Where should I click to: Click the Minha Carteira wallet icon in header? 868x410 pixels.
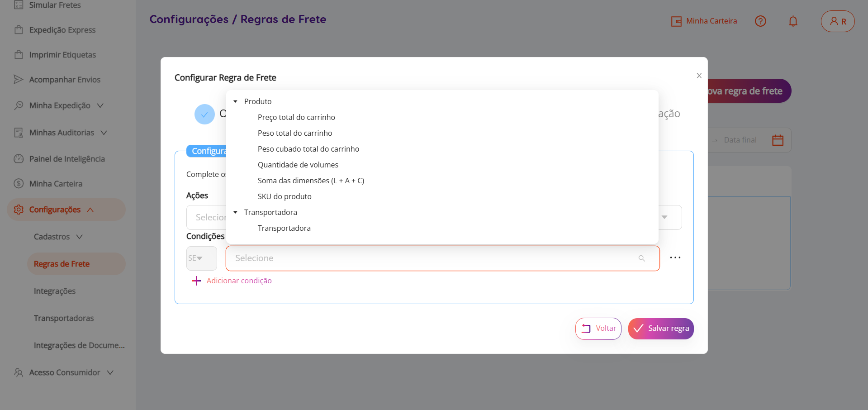pyautogui.click(x=676, y=21)
